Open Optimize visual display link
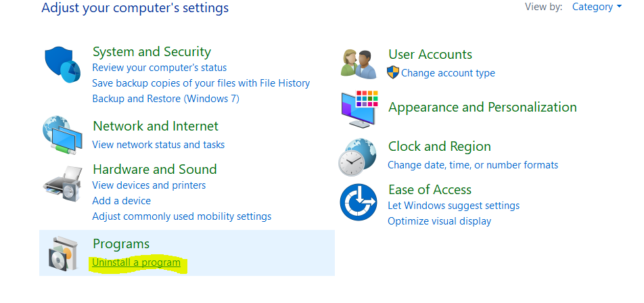Viewport: 644px width, 303px height. click(x=439, y=221)
